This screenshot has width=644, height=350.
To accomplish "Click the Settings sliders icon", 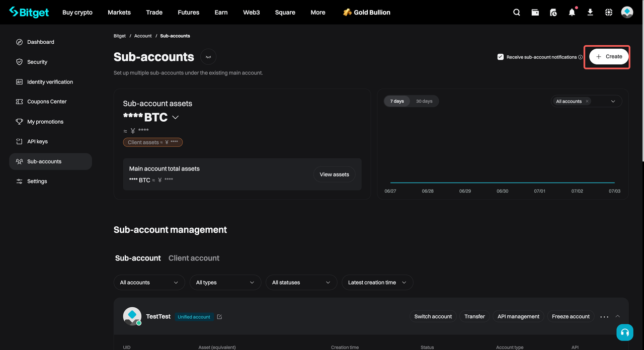I will (20, 181).
